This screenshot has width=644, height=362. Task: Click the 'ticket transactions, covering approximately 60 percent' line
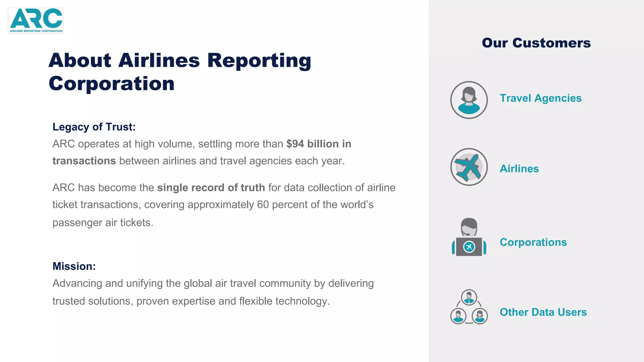point(213,205)
